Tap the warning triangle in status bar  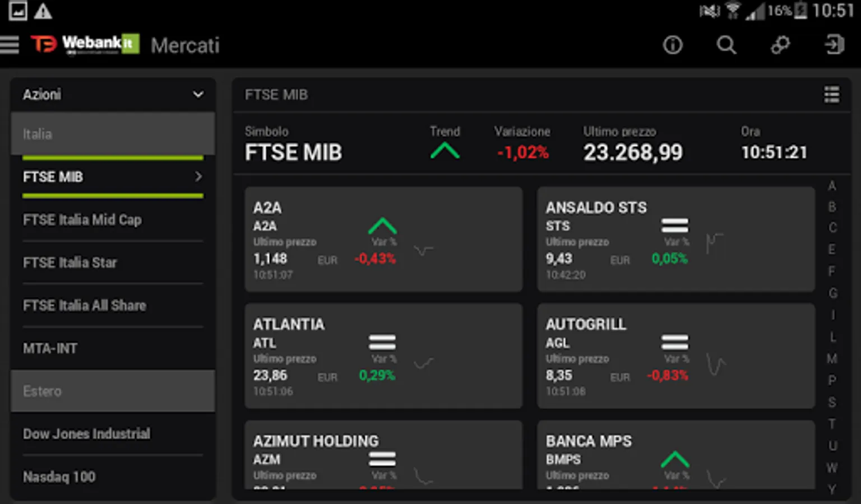(x=43, y=11)
